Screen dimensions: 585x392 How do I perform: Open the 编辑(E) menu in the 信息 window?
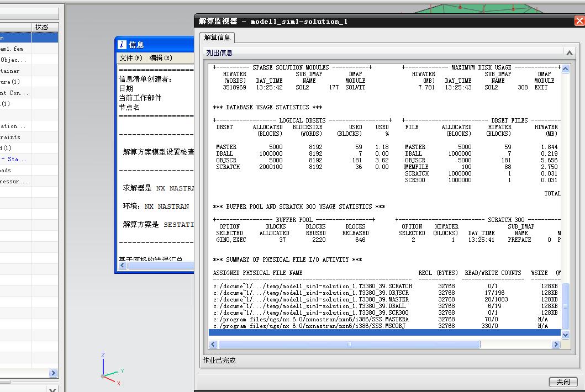[x=161, y=58]
